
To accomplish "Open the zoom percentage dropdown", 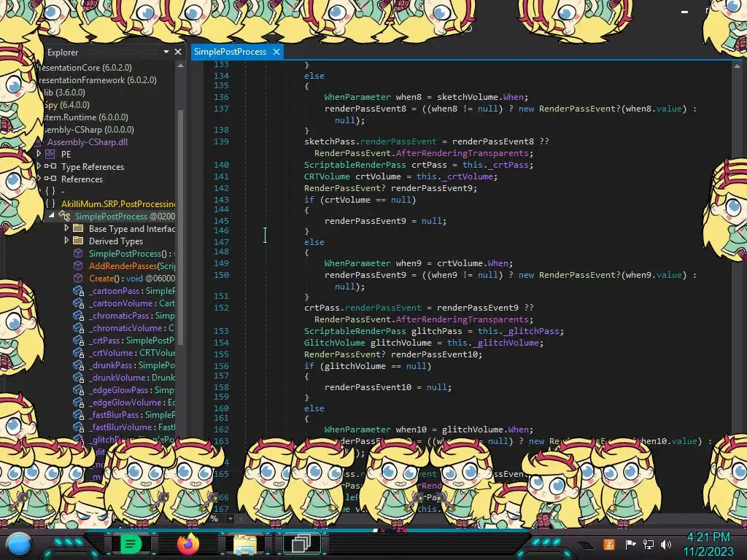I will pos(230,518).
